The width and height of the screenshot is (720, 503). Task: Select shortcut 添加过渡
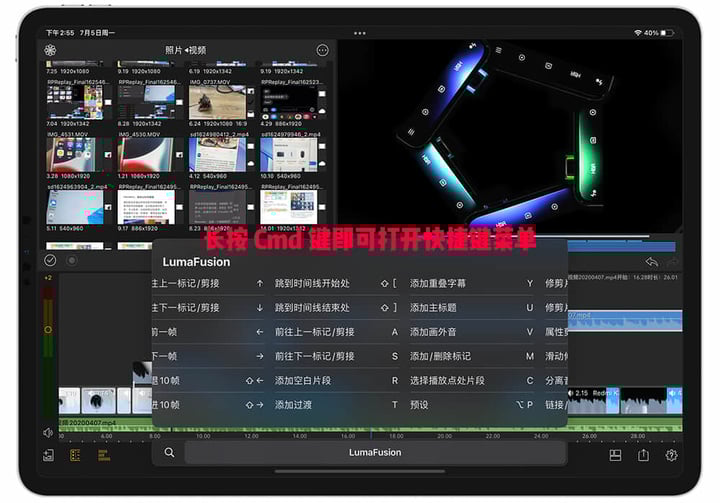336,405
